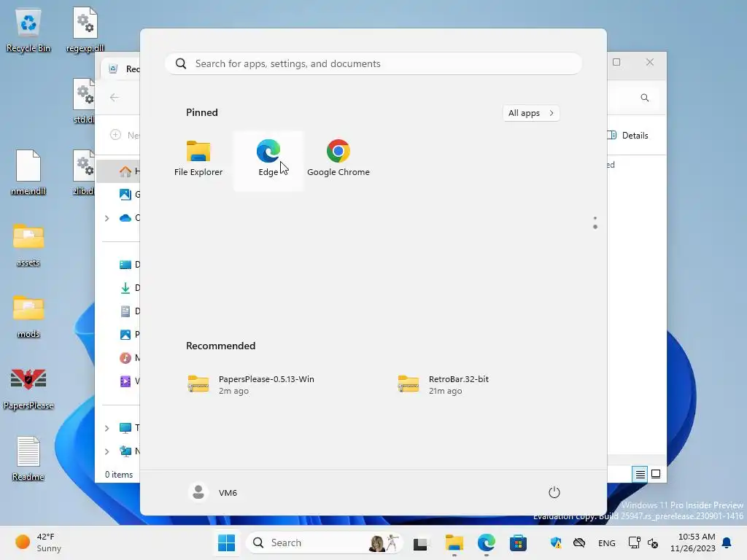The image size is (747, 560).
Task: Expand Network node in Explorer sidebar
Action: pos(107,451)
